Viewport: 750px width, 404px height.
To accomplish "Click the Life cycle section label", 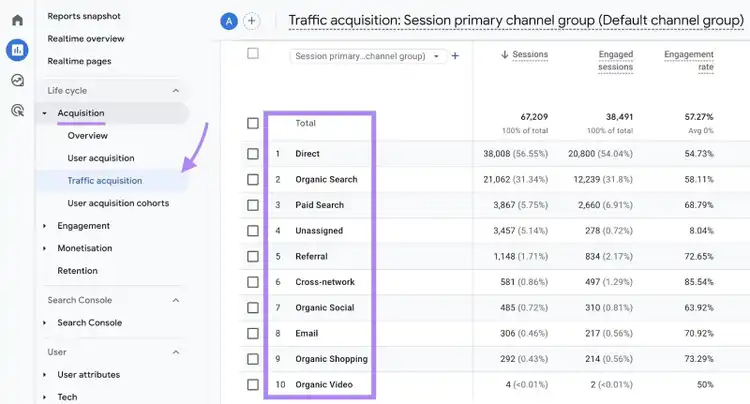I will pyautogui.click(x=67, y=91).
